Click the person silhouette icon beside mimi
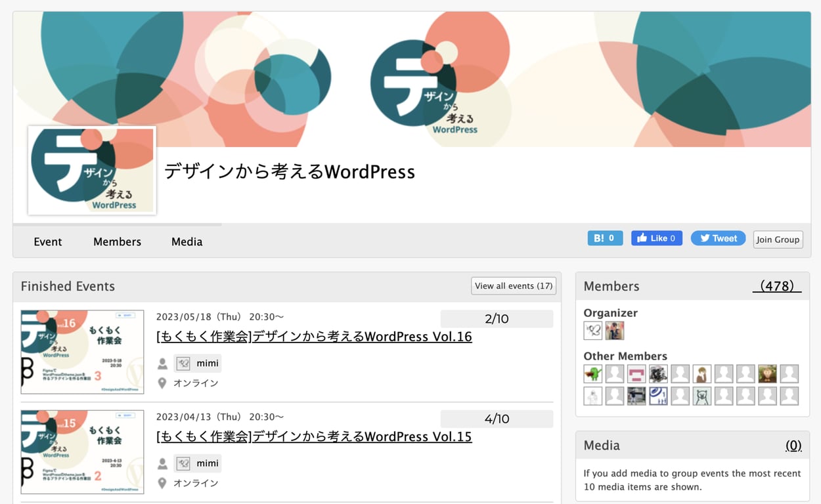 pos(162,363)
